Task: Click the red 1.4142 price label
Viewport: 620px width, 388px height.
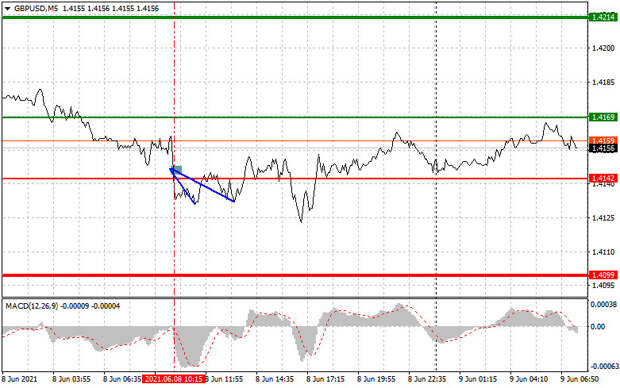Action: tap(603, 178)
